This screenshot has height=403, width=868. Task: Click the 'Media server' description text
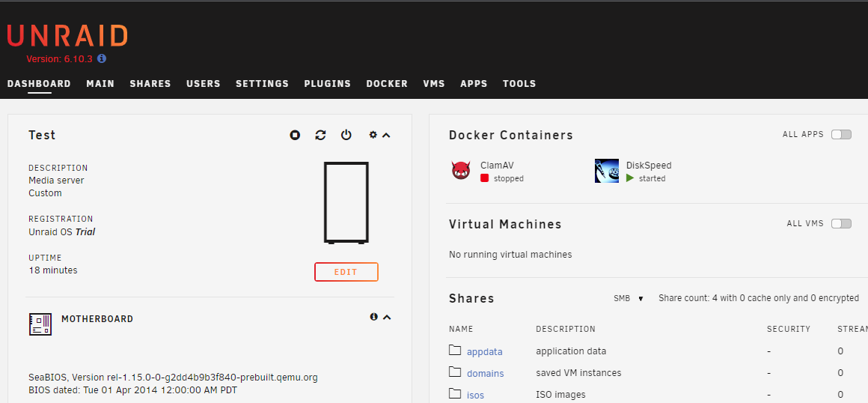[56, 181]
